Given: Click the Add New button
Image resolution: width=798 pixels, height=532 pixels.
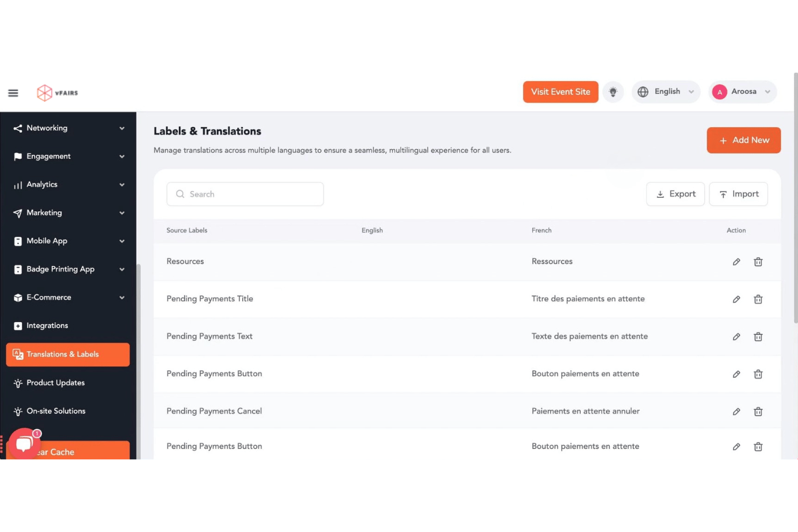Looking at the screenshot, I should click(744, 140).
